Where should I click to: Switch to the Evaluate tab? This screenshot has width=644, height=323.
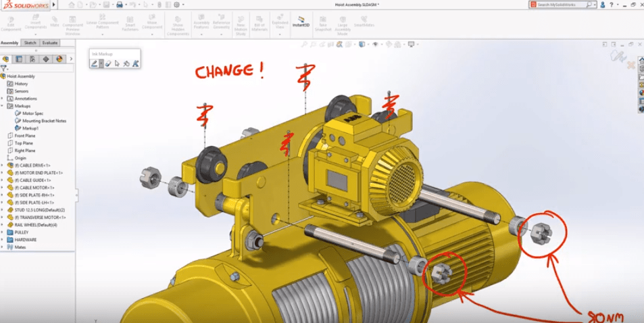point(50,43)
